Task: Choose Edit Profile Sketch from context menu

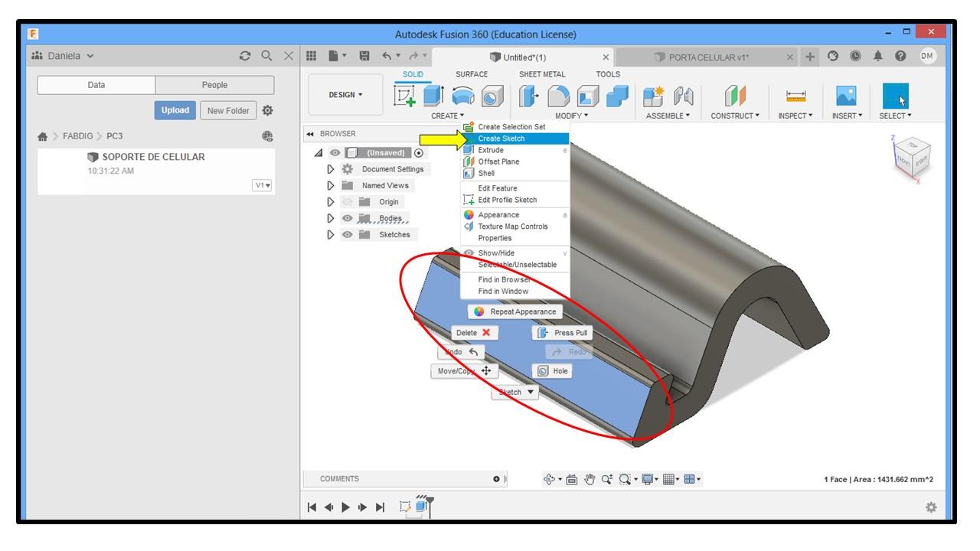Action: [514, 200]
